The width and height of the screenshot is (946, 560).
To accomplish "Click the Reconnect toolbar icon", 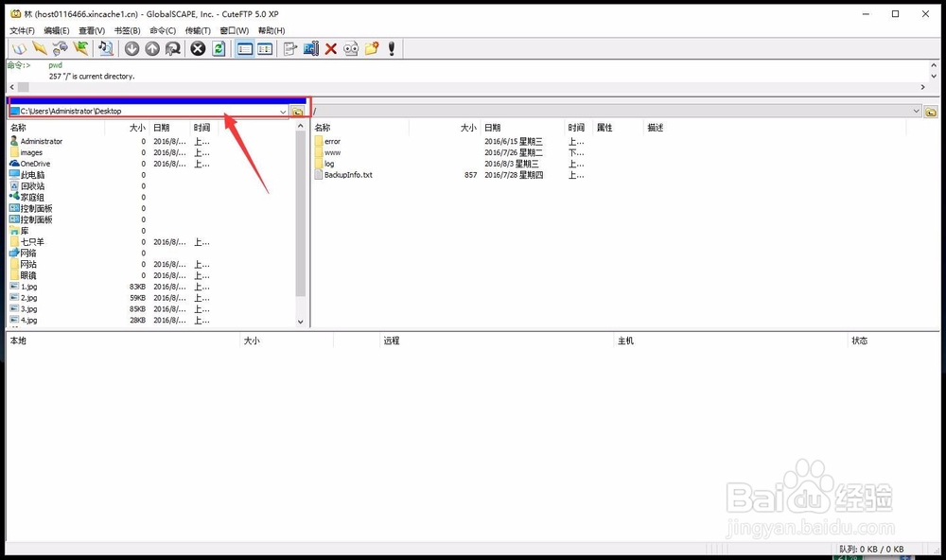I will click(61, 49).
